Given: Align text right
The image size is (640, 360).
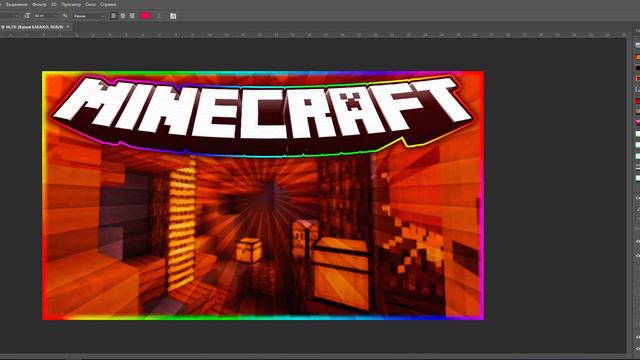Looking at the screenshot, I should (132, 16).
